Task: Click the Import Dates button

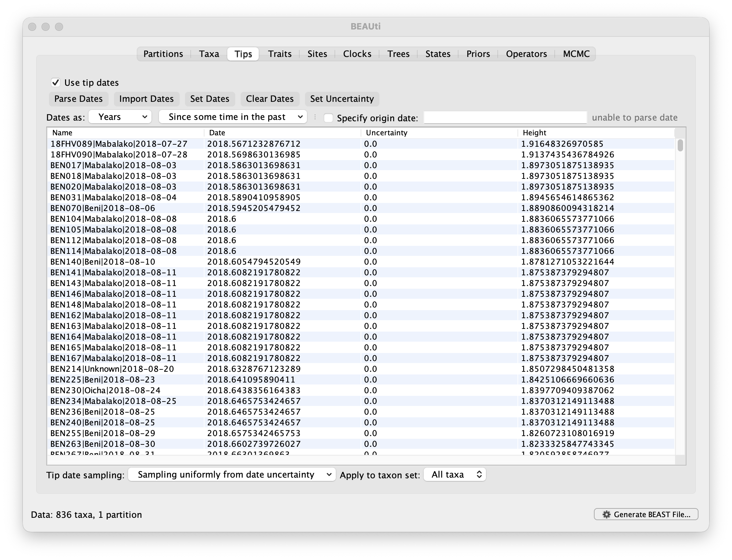Action: [146, 99]
